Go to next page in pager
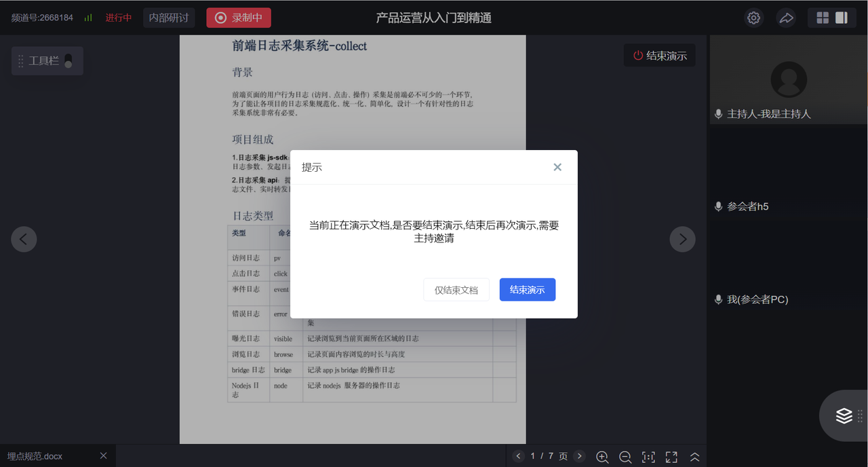Image resolution: width=868 pixels, height=467 pixels. click(x=579, y=456)
